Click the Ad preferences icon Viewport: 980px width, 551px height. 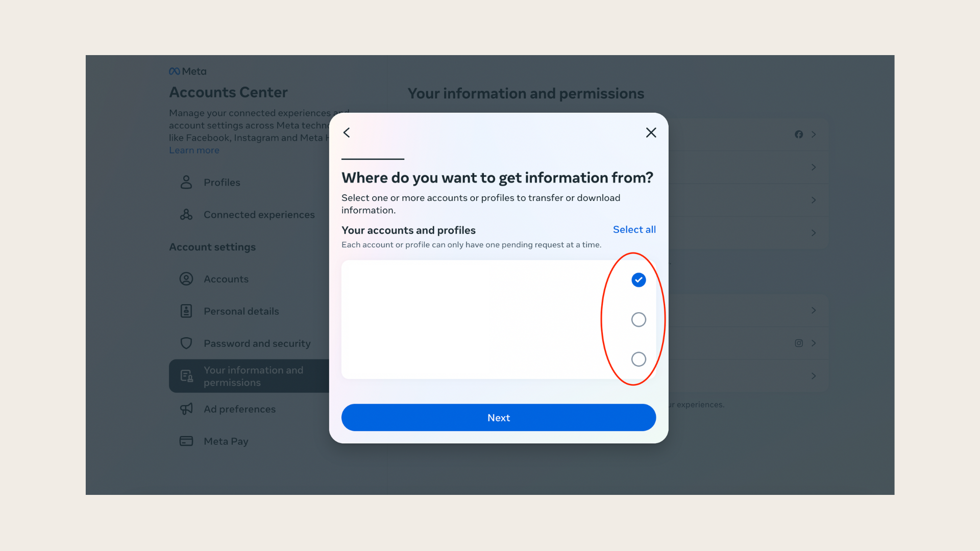pyautogui.click(x=186, y=409)
